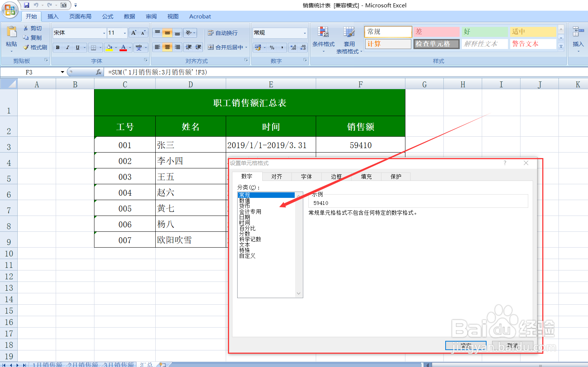
Task: Apply yellow fill color bucket
Action: point(109,48)
